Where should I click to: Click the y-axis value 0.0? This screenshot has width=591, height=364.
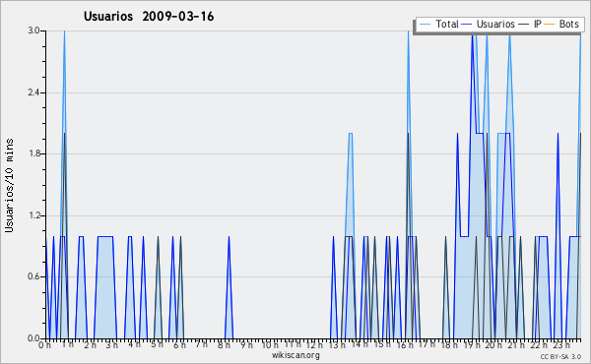[33, 338]
